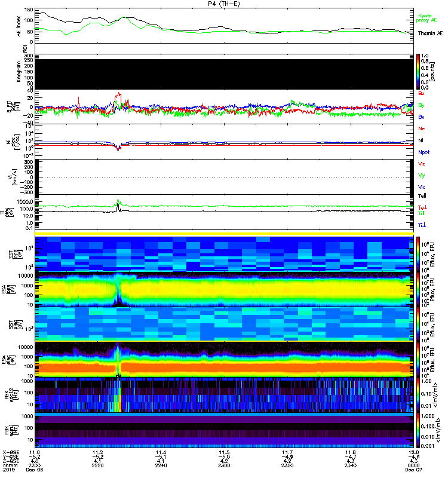Select the green Ti parallel legend label
The image size is (448, 478).
[421, 213]
